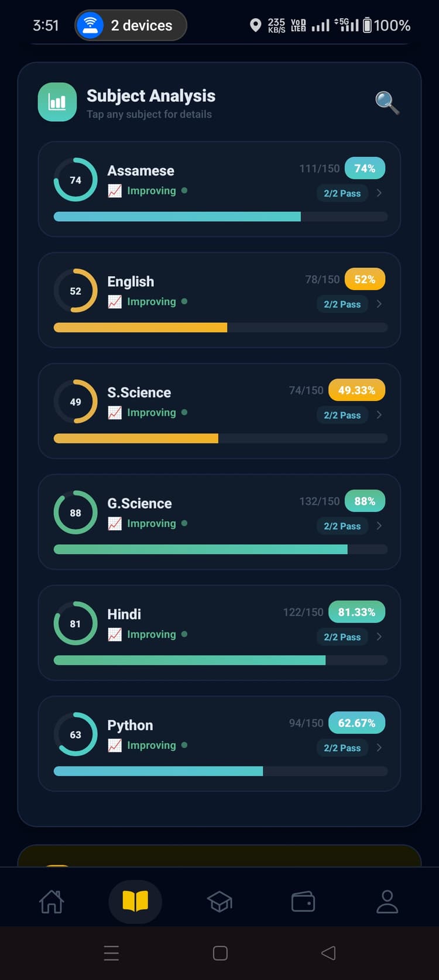This screenshot has height=980, width=439.
Task: Tap the Python progress bar
Action: 220,771
